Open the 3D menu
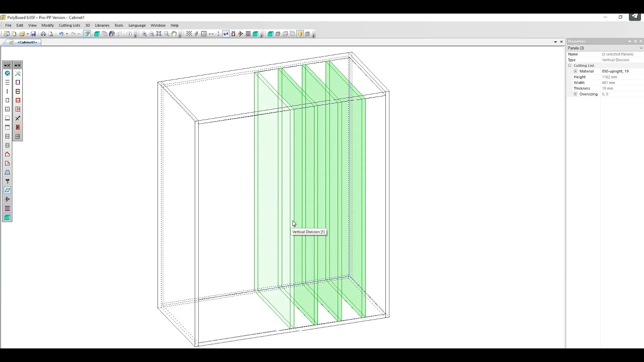Image resolution: width=644 pixels, height=362 pixels. [x=88, y=25]
